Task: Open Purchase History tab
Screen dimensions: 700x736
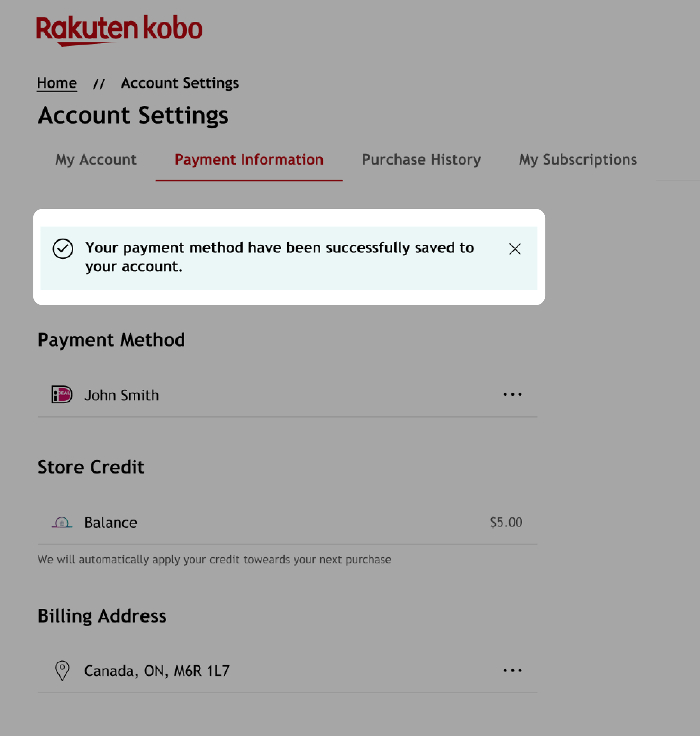Action: coord(421,158)
